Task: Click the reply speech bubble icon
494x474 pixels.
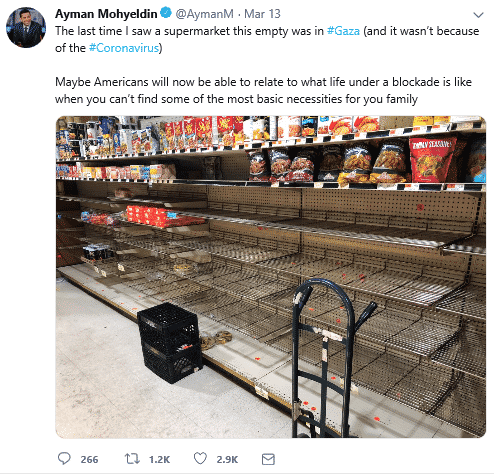Action: point(64,459)
